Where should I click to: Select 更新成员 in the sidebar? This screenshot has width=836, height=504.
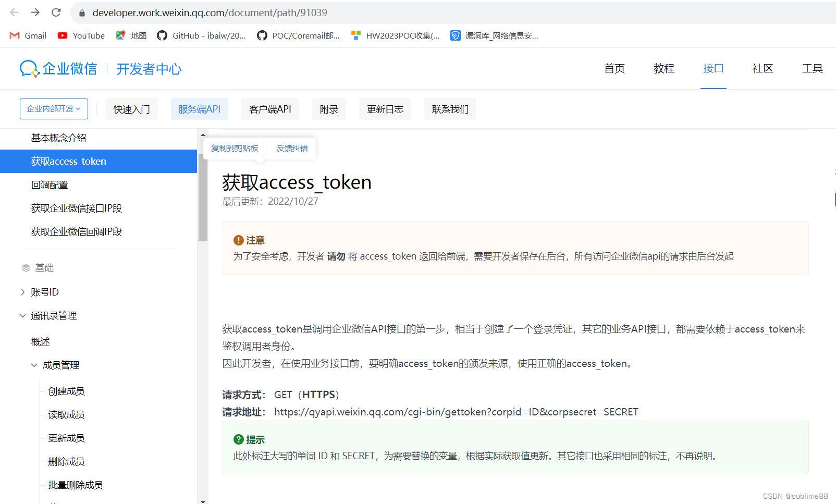click(66, 438)
